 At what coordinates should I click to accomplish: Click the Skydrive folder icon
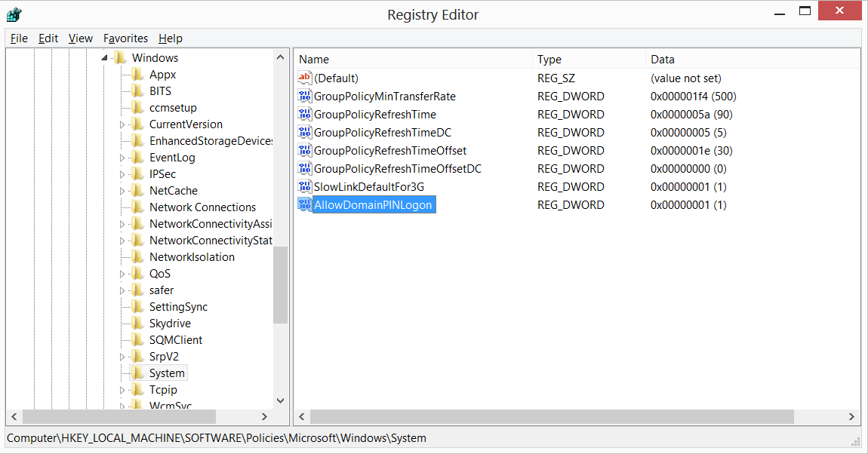coord(137,323)
